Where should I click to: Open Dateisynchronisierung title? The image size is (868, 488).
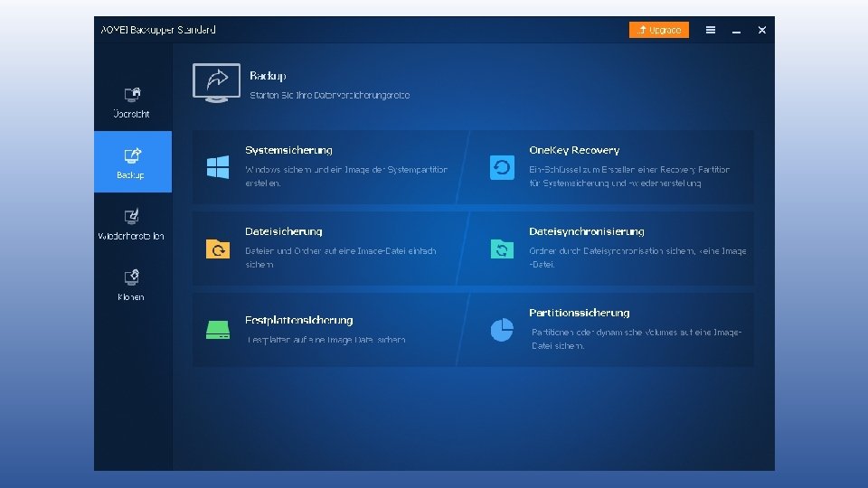(x=586, y=231)
